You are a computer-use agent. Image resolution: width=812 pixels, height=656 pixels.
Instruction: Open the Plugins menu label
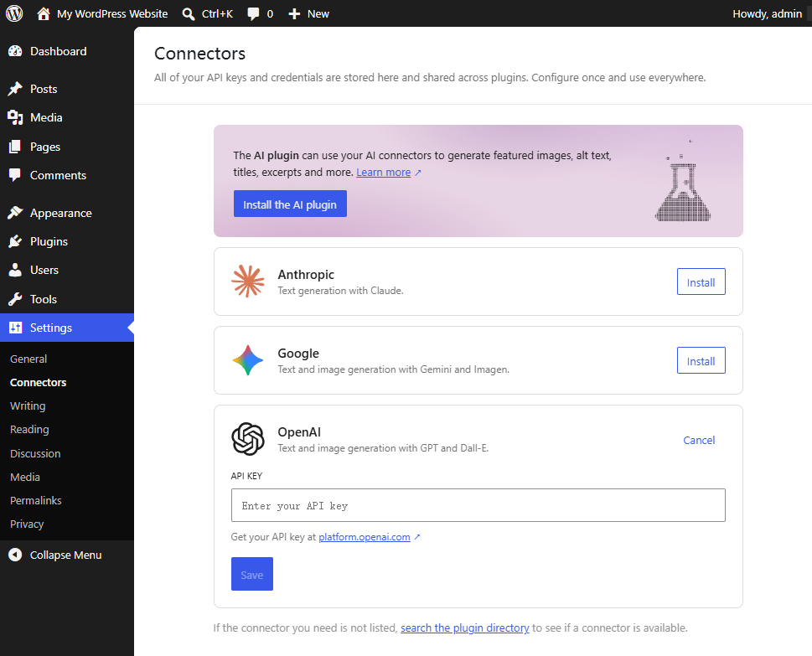(49, 241)
